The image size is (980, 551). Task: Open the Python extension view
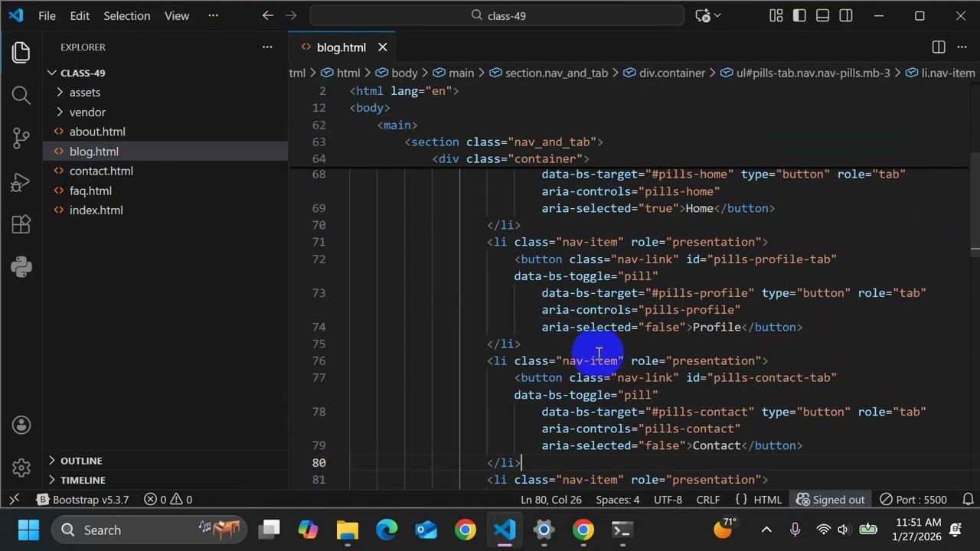tap(21, 267)
